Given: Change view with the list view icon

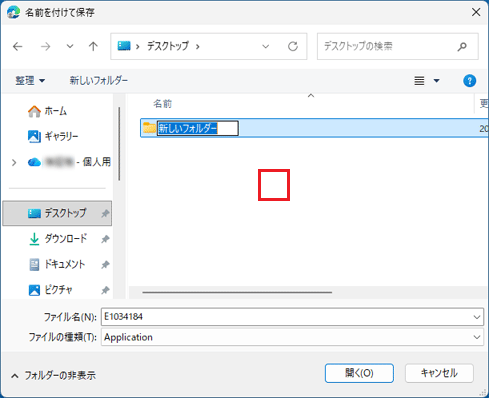Looking at the screenshot, I should point(419,81).
